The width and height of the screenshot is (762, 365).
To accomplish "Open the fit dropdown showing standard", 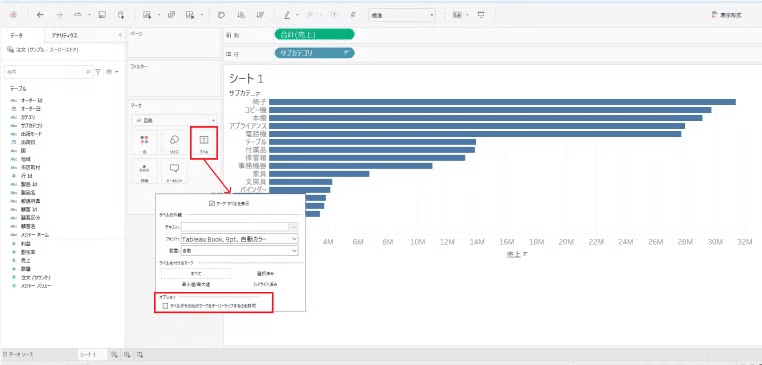I will 402,15.
